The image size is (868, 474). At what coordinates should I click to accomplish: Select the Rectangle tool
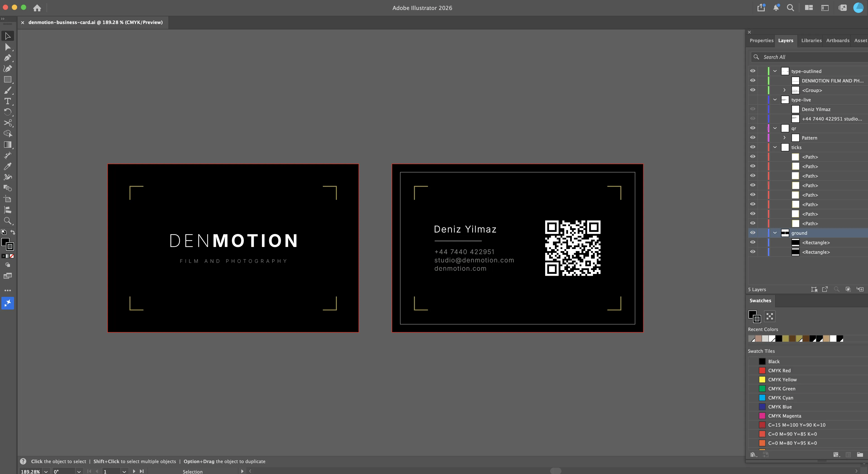[x=7, y=80]
